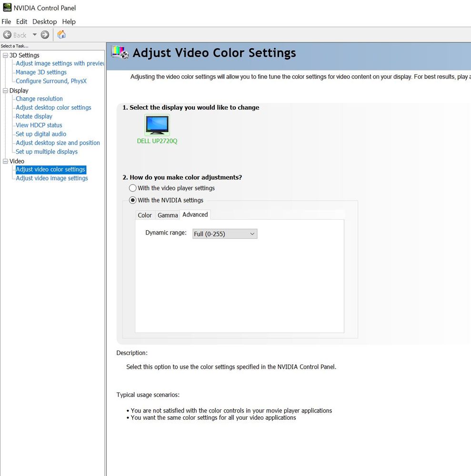Viewport: 471px width, 476px height.
Task: Open Set up digital audio
Action: click(41, 134)
